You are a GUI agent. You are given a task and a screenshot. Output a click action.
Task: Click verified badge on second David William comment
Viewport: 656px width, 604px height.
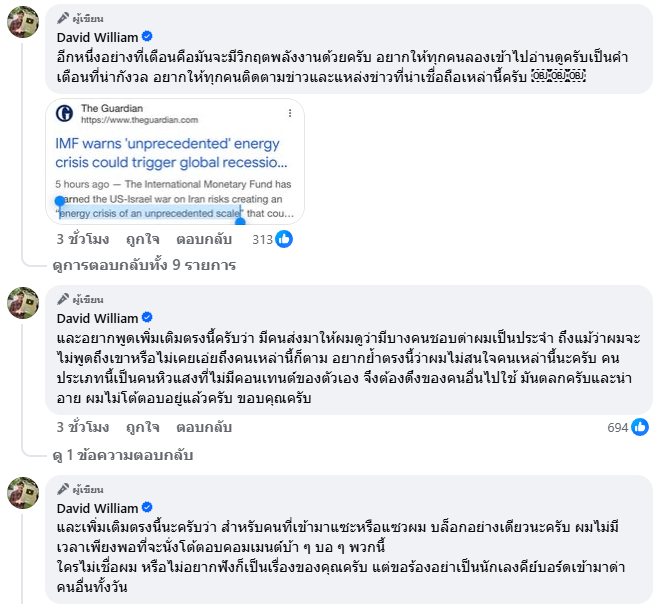(x=146, y=317)
